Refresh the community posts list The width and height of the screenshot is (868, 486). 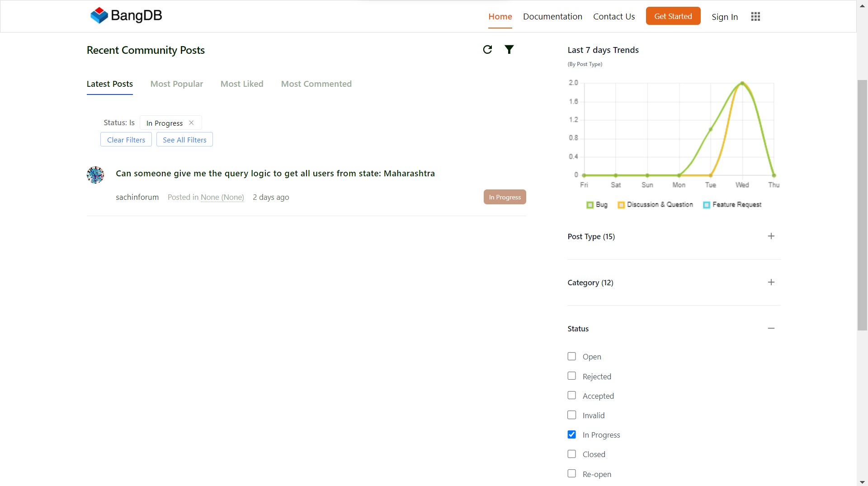click(x=487, y=49)
